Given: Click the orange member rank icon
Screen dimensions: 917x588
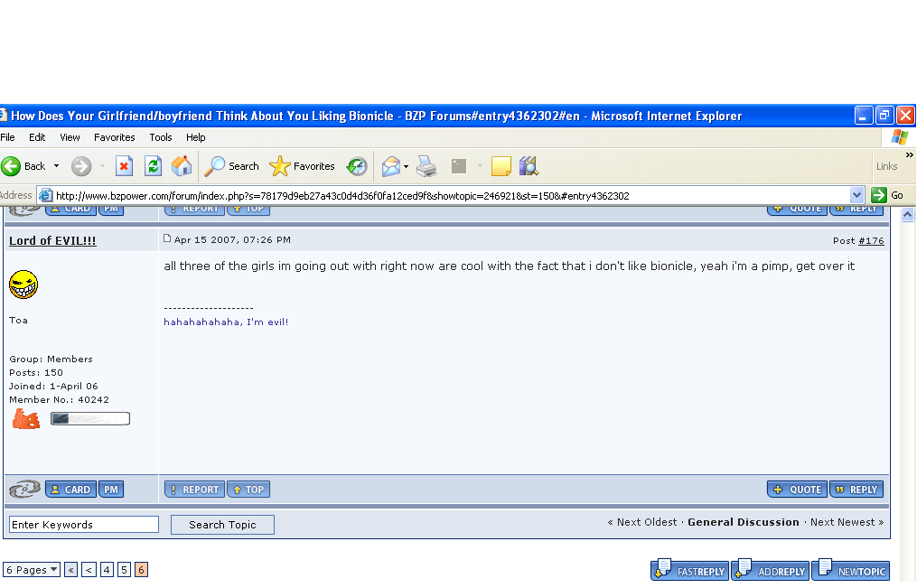Looking at the screenshot, I should 26,418.
